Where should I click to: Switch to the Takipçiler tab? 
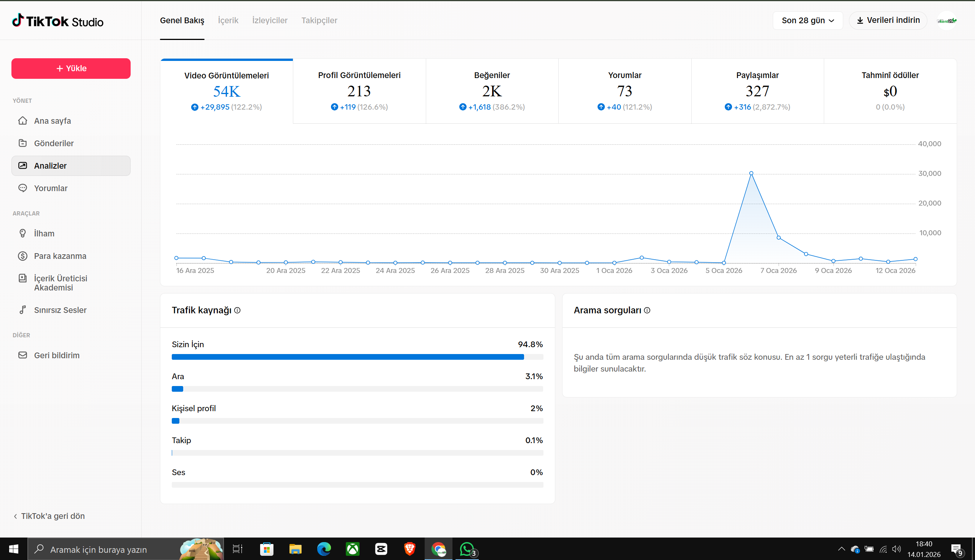click(x=319, y=21)
